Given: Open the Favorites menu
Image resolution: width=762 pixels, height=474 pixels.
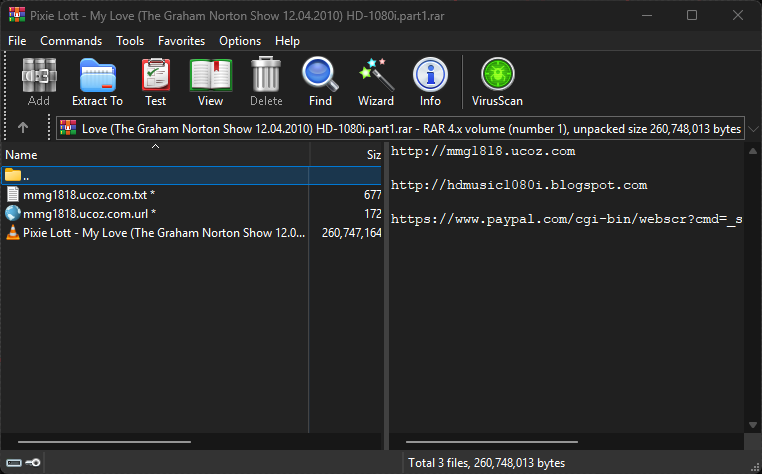Looking at the screenshot, I should pyautogui.click(x=181, y=41).
